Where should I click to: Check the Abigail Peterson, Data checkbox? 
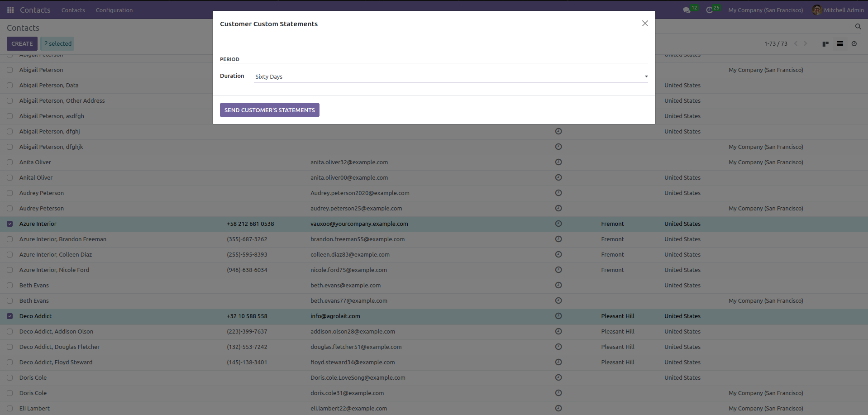click(x=10, y=85)
